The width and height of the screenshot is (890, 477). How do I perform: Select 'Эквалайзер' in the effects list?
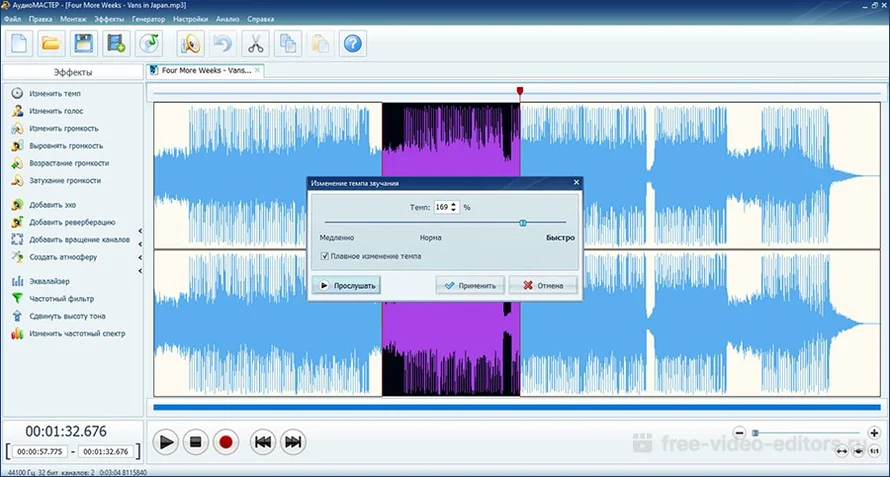pyautogui.click(x=49, y=281)
